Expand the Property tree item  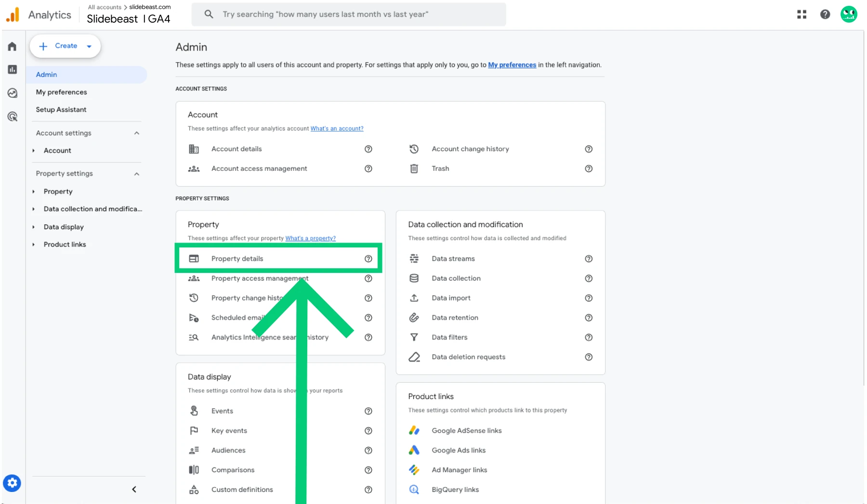coord(33,192)
